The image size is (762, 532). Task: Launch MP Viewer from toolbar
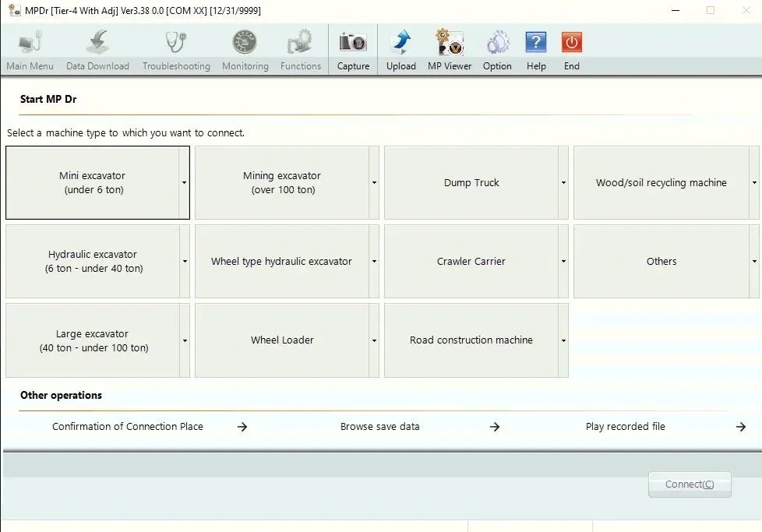coord(450,43)
